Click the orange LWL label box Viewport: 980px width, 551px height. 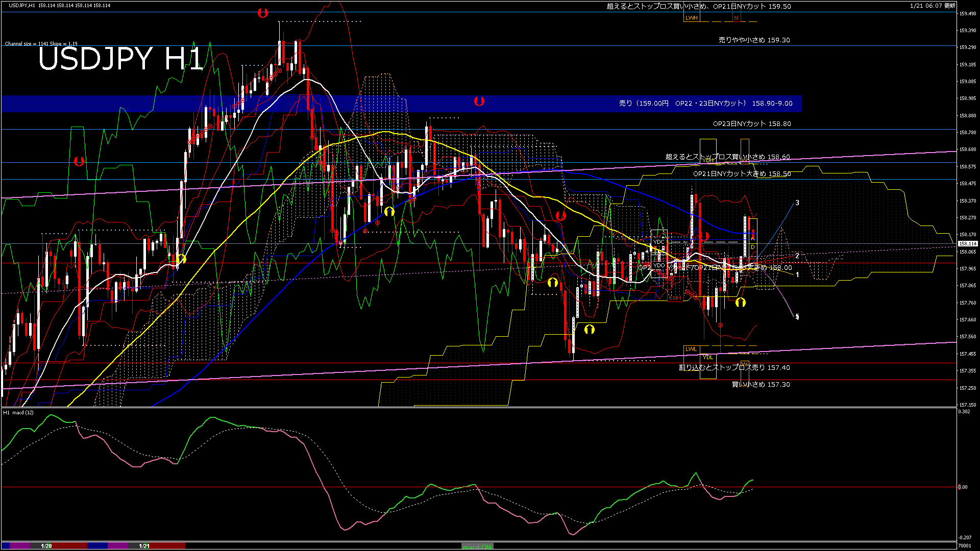[x=691, y=349]
